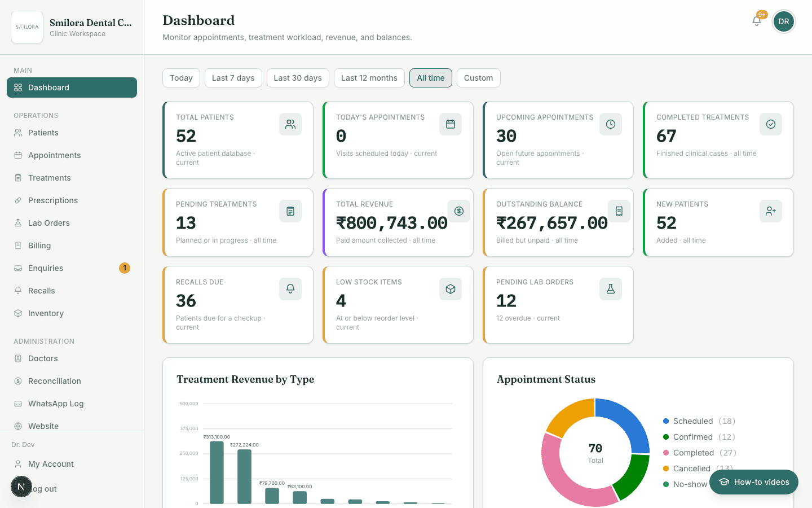This screenshot has width=812, height=508.
Task: Select the Last 12 months range
Action: tap(369, 78)
